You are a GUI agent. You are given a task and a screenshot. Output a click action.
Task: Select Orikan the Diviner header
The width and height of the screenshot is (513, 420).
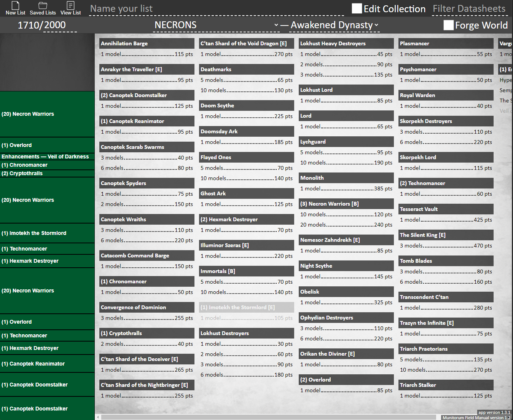click(346, 354)
